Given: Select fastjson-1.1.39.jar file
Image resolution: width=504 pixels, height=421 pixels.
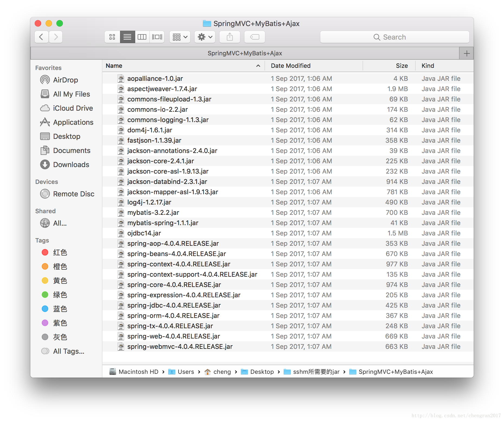Looking at the screenshot, I should (x=288, y=140).
